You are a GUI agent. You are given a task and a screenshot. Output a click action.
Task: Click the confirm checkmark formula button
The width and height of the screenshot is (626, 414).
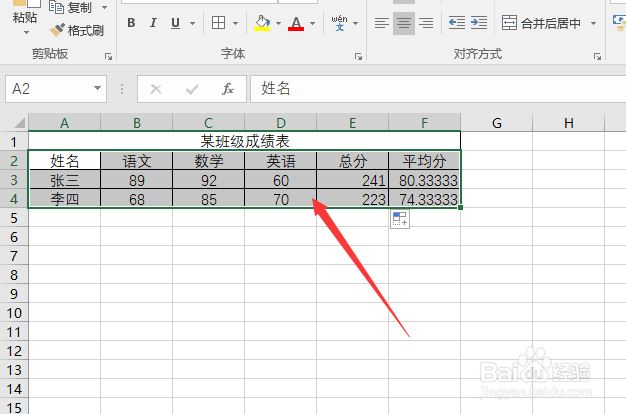coord(192,89)
